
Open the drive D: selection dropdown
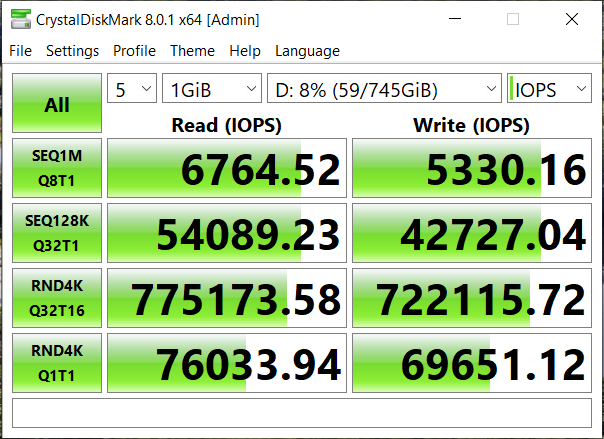[x=383, y=90]
